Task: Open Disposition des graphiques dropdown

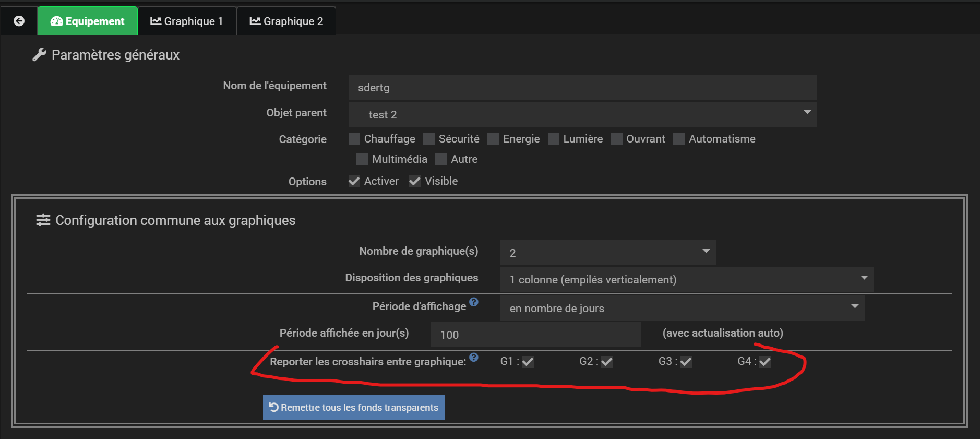Action: tap(687, 279)
